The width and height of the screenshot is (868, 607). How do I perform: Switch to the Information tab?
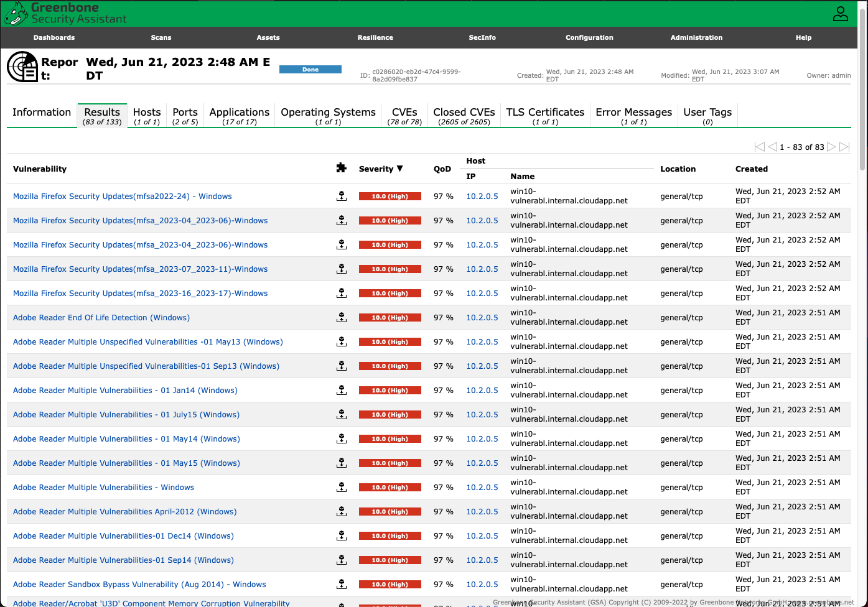(42, 113)
